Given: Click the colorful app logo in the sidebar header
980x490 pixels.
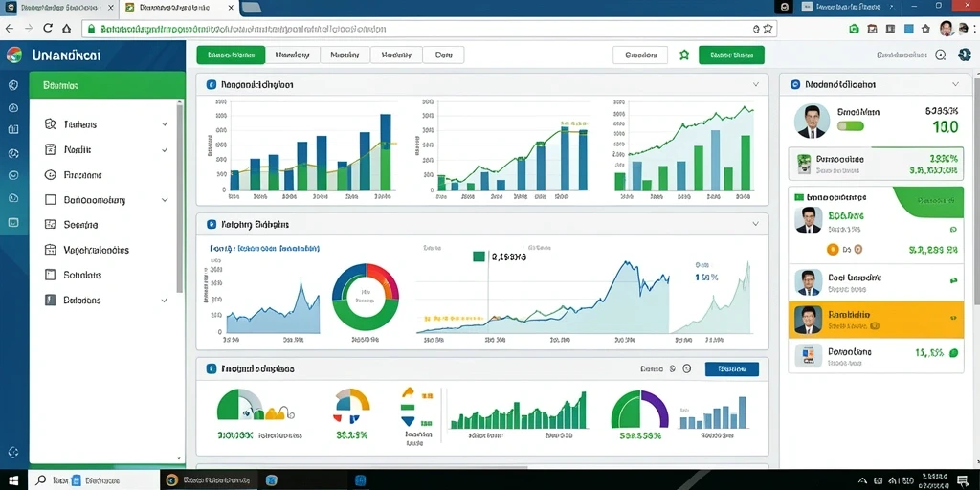Looking at the screenshot, I should point(14,55).
